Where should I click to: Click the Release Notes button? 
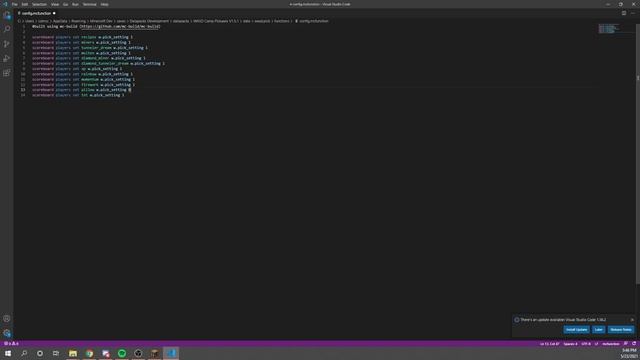coord(621,329)
